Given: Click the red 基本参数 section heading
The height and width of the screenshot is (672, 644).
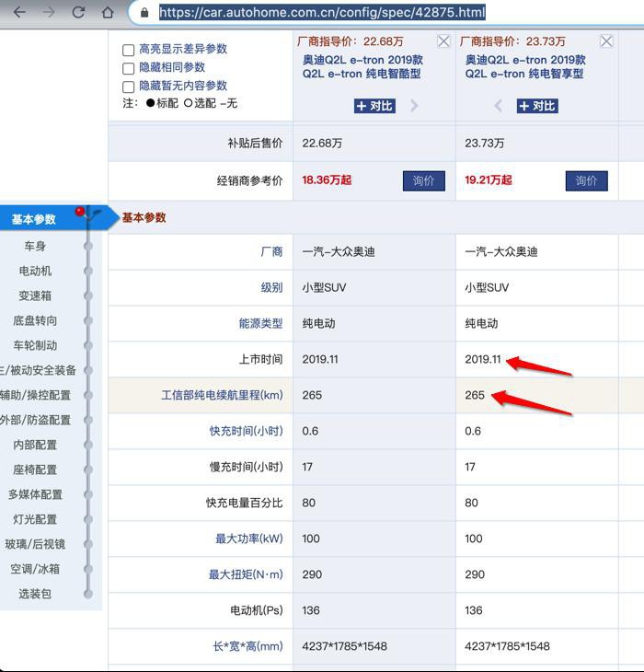Looking at the screenshot, I should 144,218.
